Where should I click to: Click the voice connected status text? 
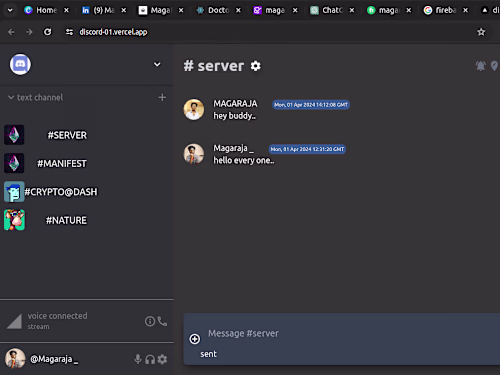57,316
